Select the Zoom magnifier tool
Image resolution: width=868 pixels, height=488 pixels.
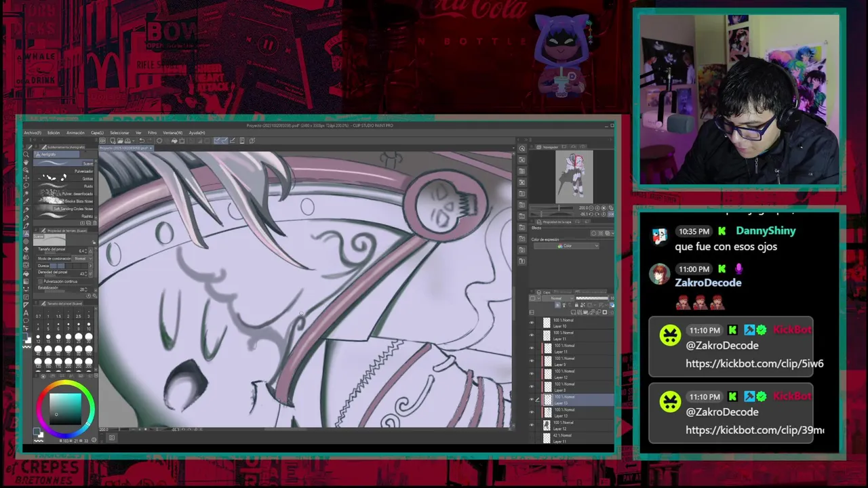tap(26, 155)
